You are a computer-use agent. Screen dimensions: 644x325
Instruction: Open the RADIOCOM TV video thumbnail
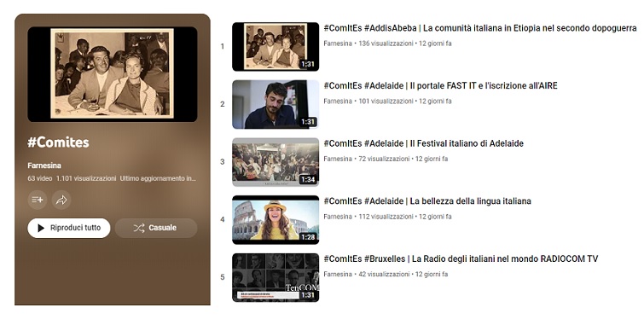click(x=276, y=277)
